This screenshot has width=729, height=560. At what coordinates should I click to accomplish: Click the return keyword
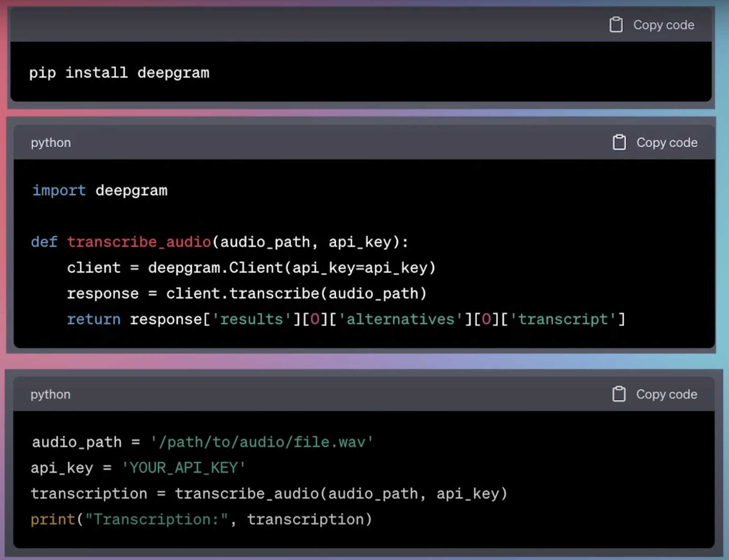click(94, 319)
